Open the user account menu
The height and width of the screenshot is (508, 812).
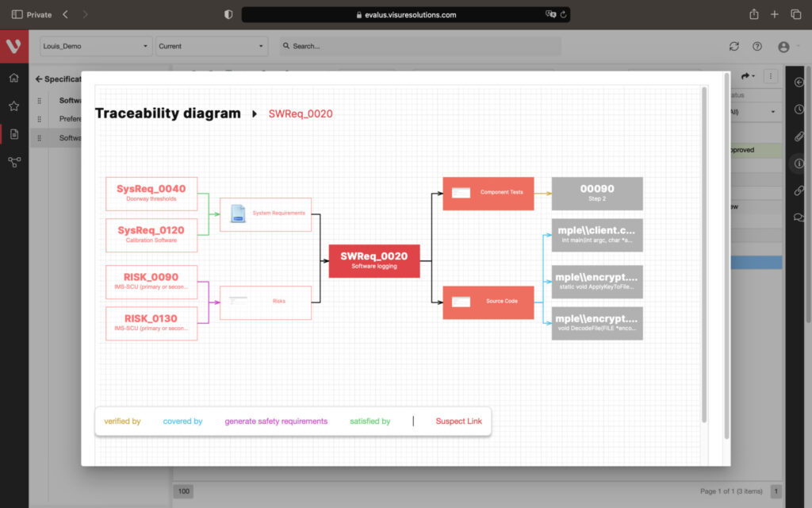[x=784, y=47]
